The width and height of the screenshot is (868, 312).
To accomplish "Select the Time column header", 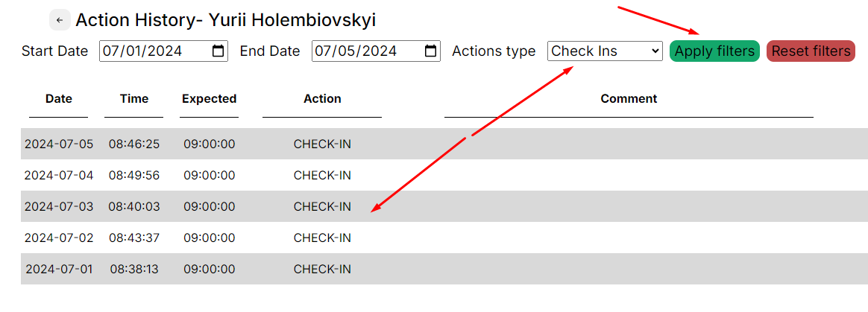I will pyautogui.click(x=134, y=98).
